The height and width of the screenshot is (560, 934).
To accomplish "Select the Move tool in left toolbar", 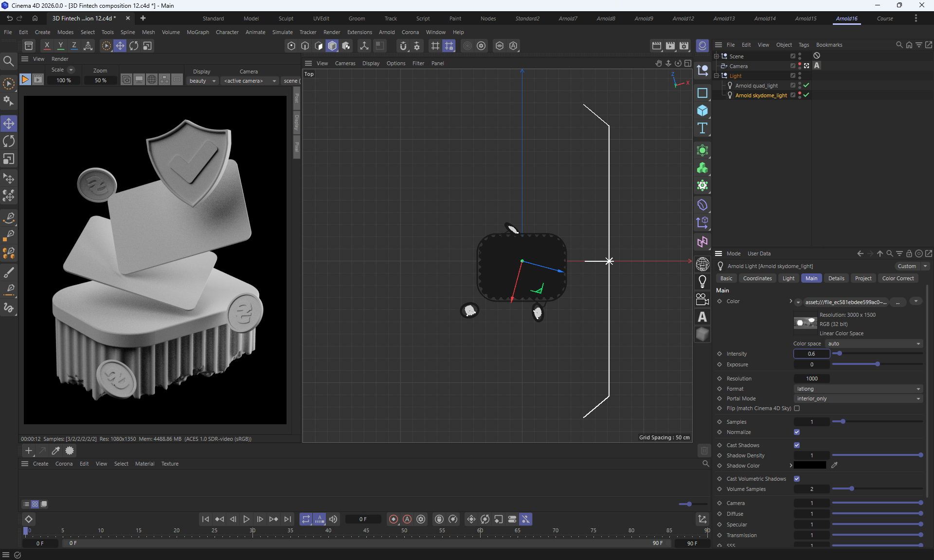I will coord(9,124).
